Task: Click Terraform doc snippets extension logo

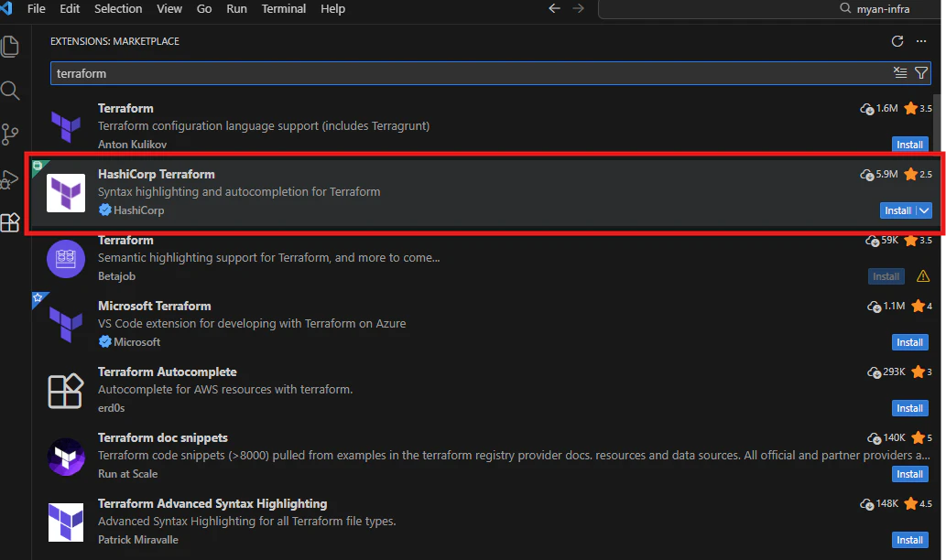Action: (x=66, y=457)
